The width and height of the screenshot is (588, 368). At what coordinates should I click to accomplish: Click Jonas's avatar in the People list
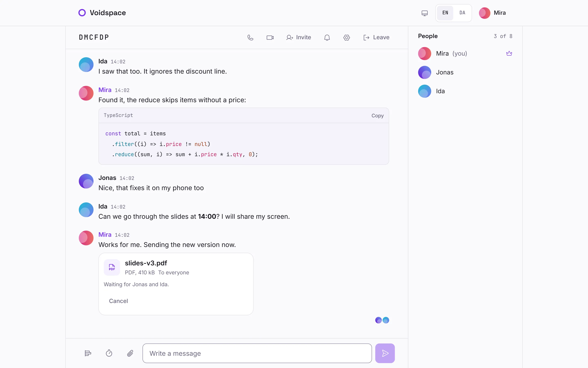click(x=424, y=72)
